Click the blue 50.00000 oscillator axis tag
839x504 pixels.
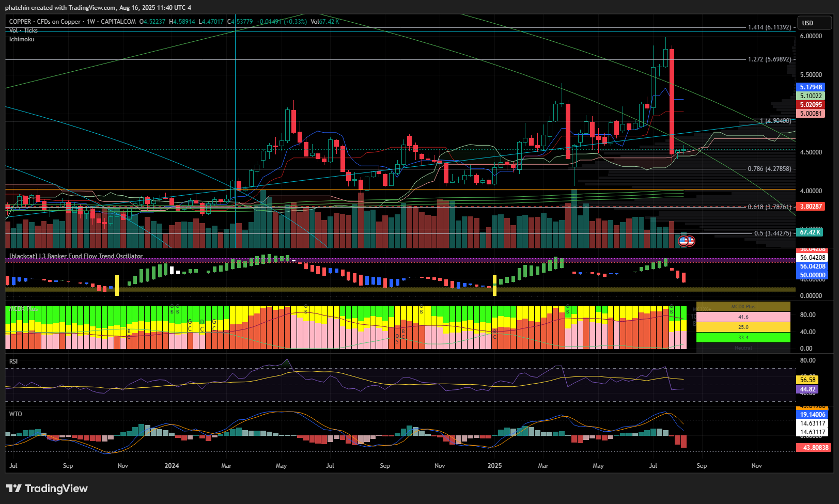click(812, 275)
